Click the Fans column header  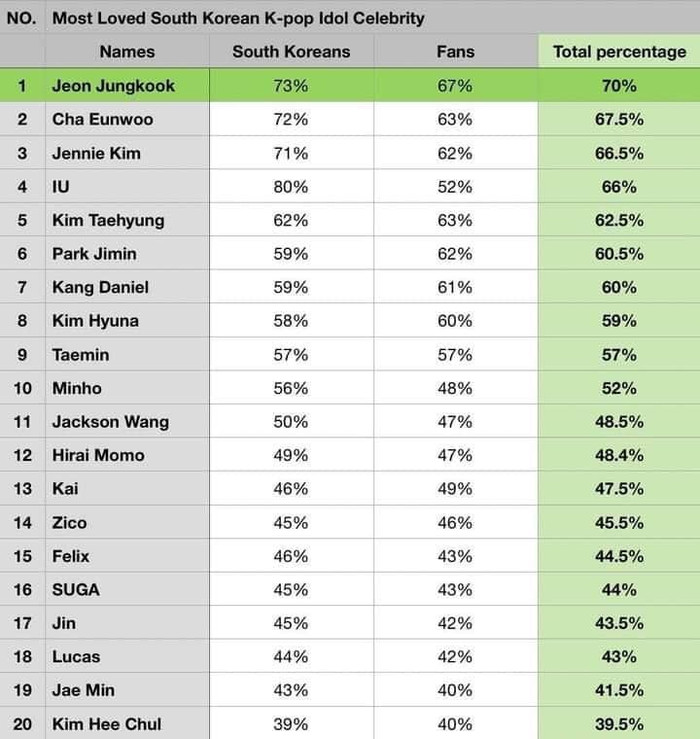click(x=455, y=51)
